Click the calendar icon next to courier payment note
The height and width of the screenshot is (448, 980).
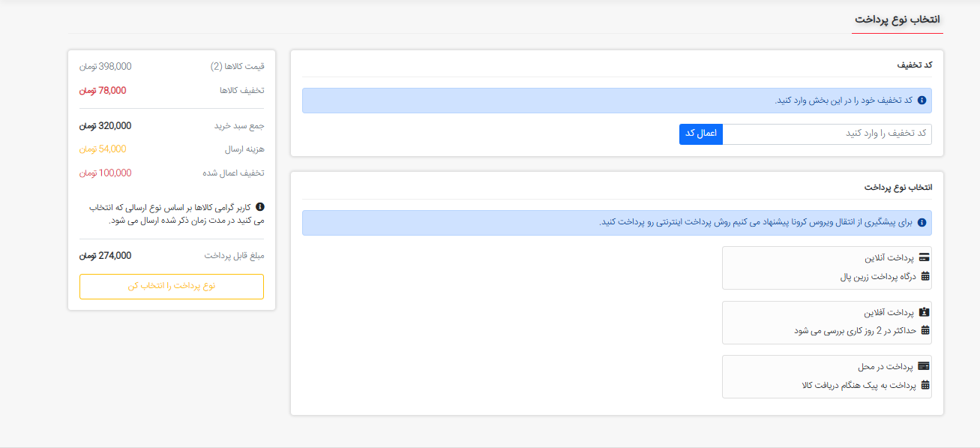tap(925, 386)
